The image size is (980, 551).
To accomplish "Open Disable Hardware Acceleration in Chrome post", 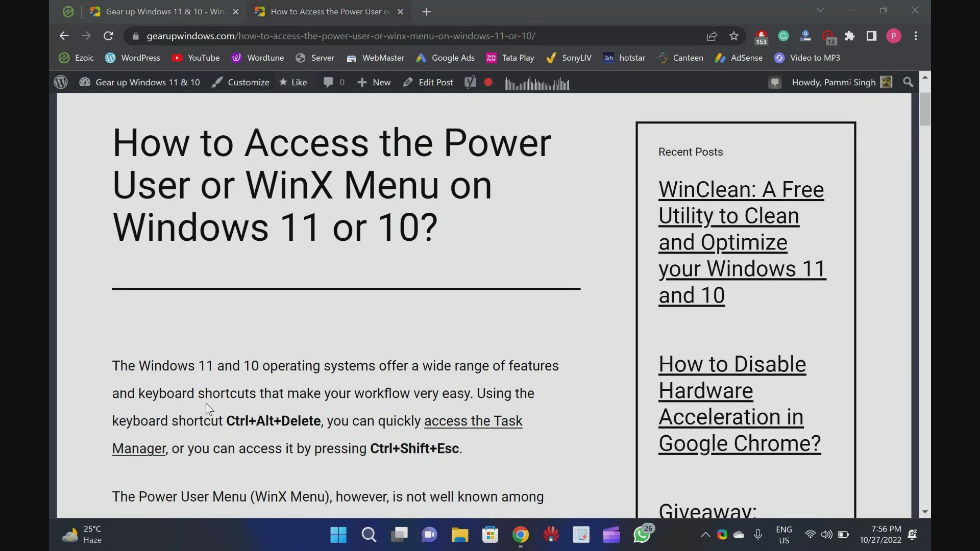I will tap(740, 404).
